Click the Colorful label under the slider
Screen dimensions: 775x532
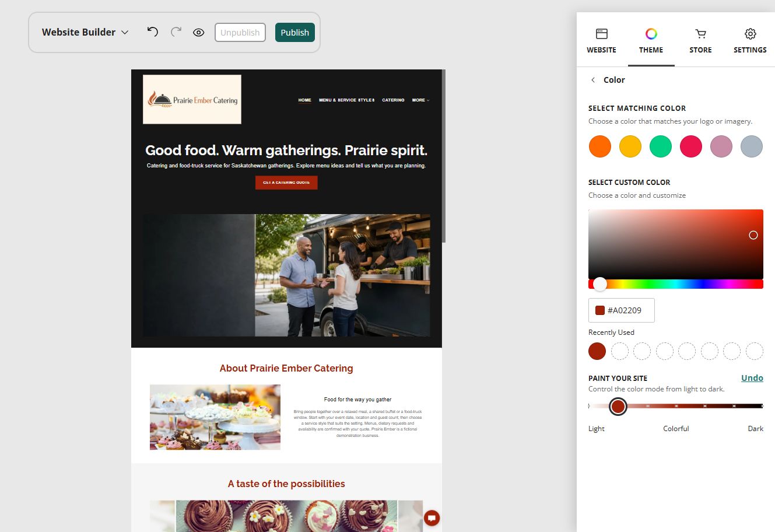point(676,428)
